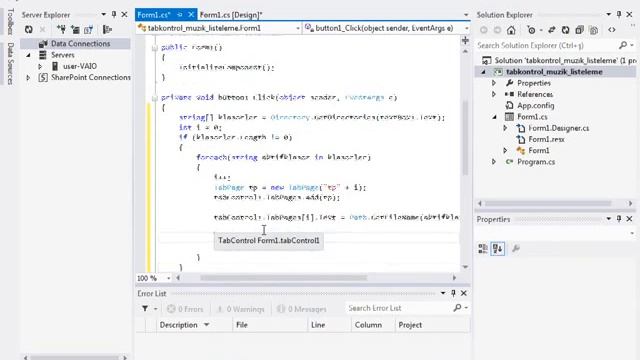The width and height of the screenshot is (640, 360).
Task: Refresh the Server Explorer
Action: (x=29, y=29)
